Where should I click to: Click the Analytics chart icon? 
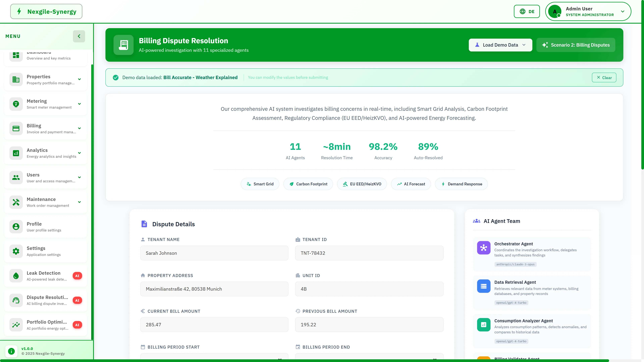point(16,153)
